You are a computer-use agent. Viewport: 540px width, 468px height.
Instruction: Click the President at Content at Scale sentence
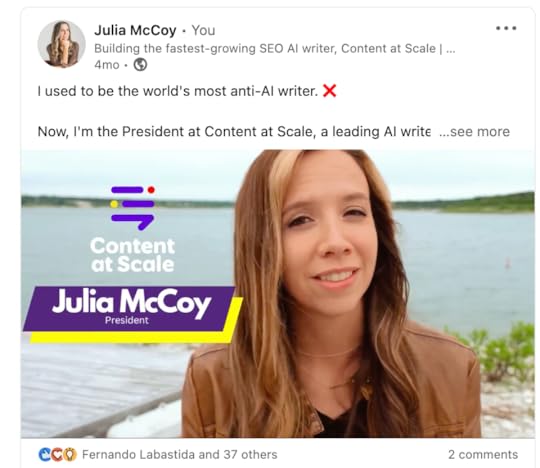(x=234, y=132)
